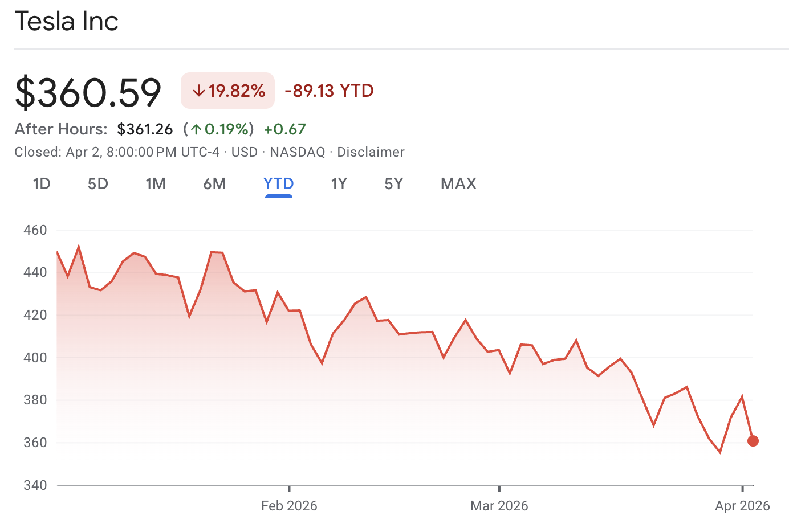Click the NASDAQ exchange label
The height and width of the screenshot is (532, 789).
pos(297,152)
